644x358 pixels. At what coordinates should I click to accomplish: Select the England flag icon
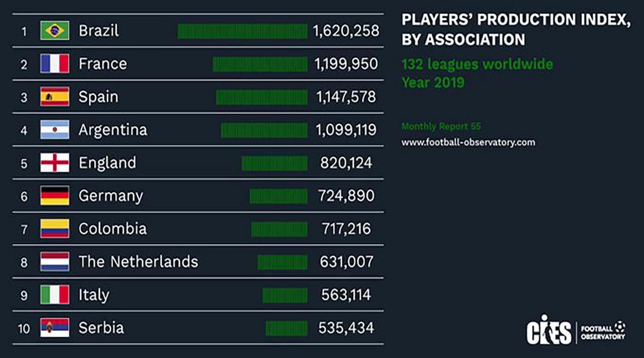click(x=55, y=163)
